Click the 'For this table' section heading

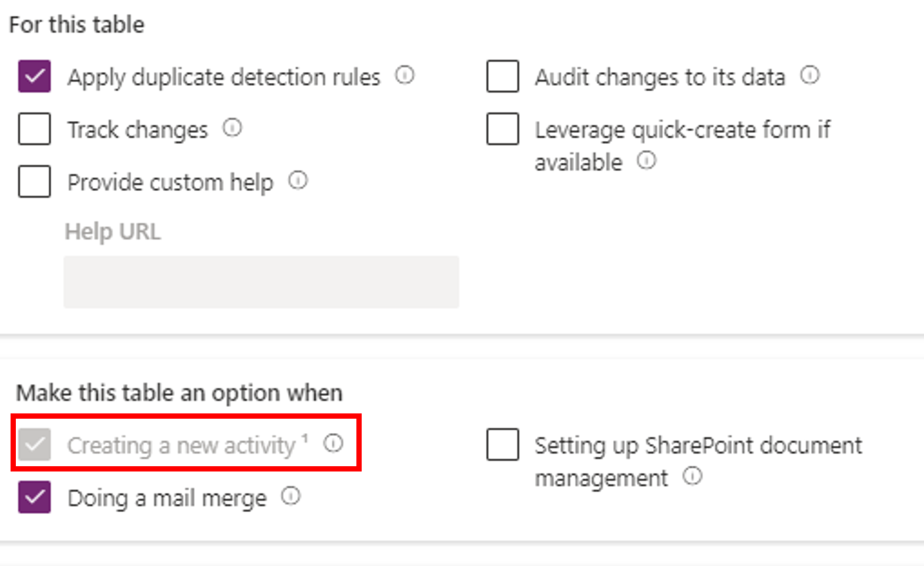pyautogui.click(x=77, y=25)
